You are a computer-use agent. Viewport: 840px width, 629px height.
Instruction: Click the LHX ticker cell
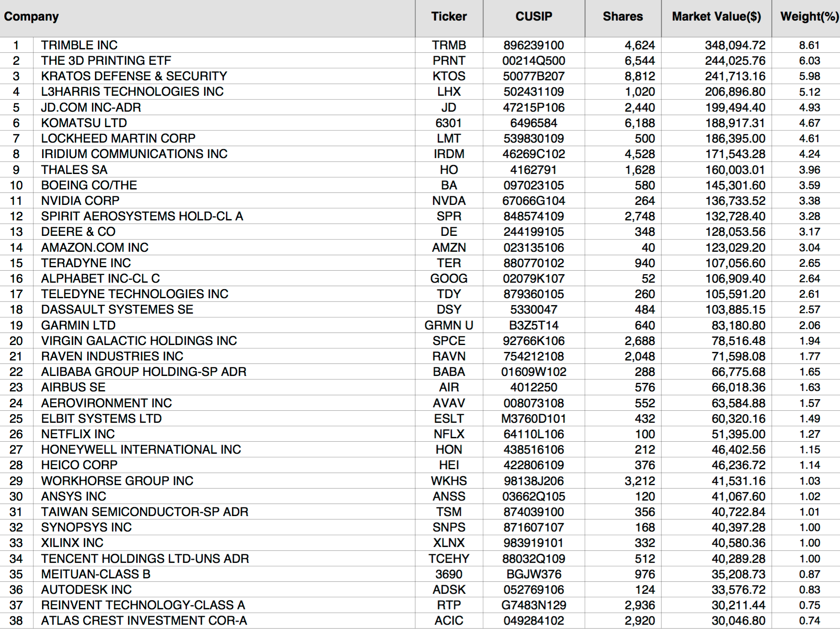click(x=449, y=92)
